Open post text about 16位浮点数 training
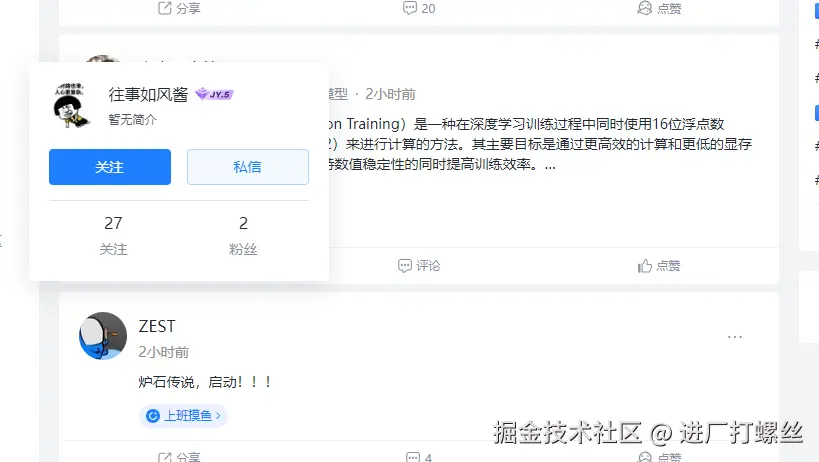 pyautogui.click(x=540, y=144)
